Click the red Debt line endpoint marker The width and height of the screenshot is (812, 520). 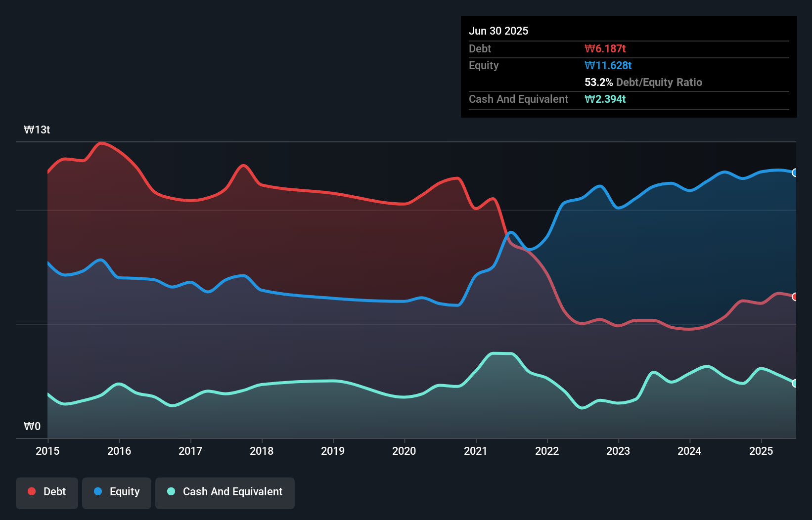point(795,297)
